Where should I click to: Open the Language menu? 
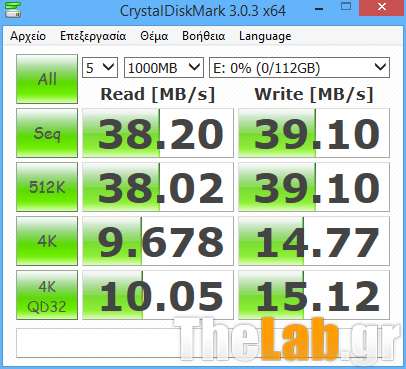click(265, 36)
